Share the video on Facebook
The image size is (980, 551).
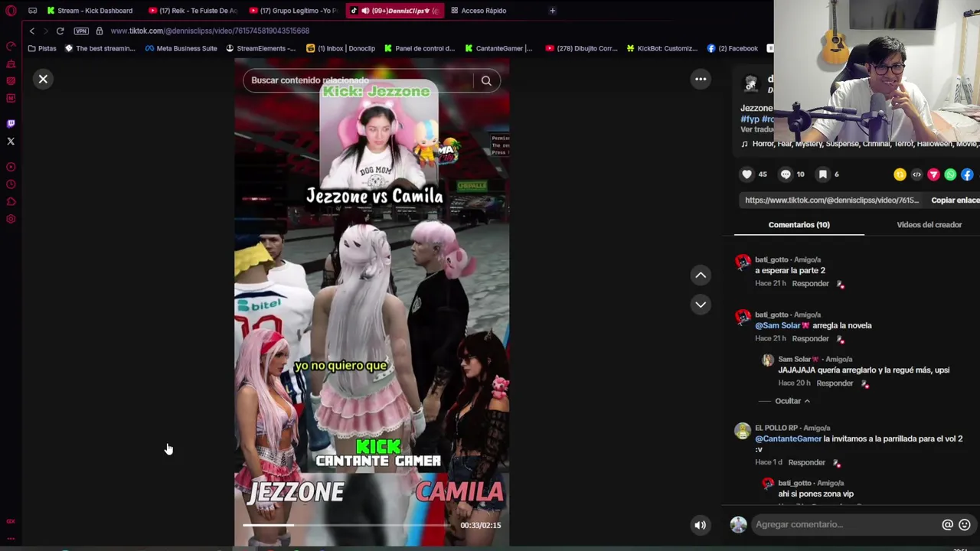[967, 174]
